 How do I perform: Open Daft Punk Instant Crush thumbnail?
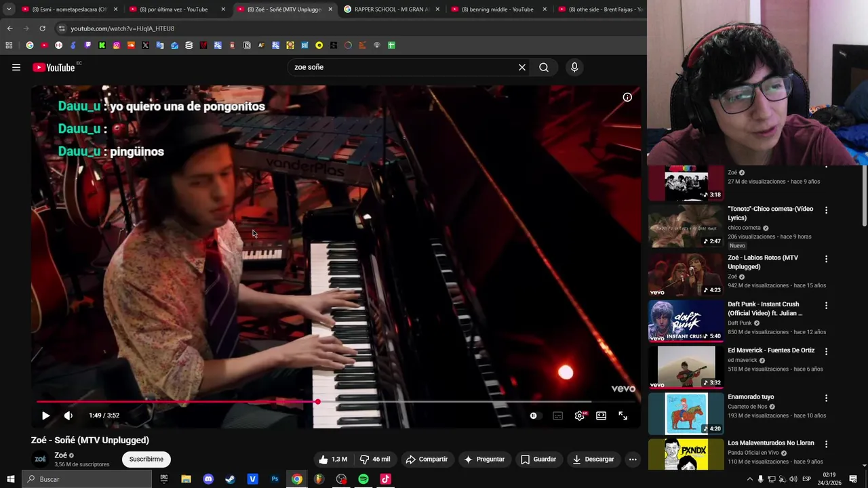point(686,321)
